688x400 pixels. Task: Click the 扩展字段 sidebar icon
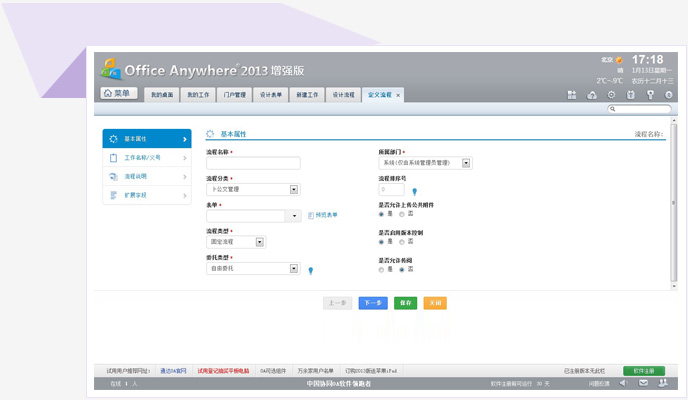click(113, 195)
